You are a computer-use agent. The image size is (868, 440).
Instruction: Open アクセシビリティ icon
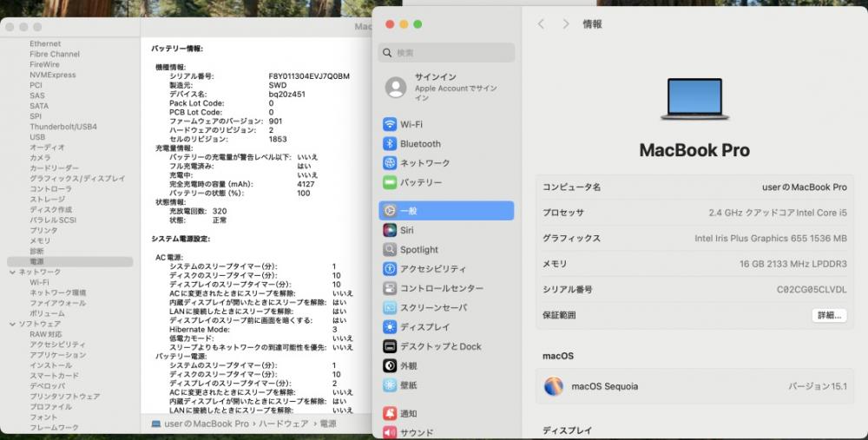click(390, 269)
